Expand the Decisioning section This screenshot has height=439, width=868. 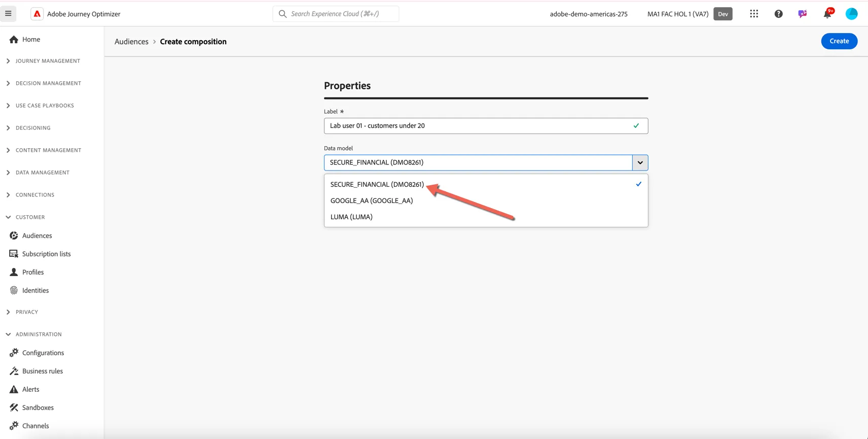(28, 128)
